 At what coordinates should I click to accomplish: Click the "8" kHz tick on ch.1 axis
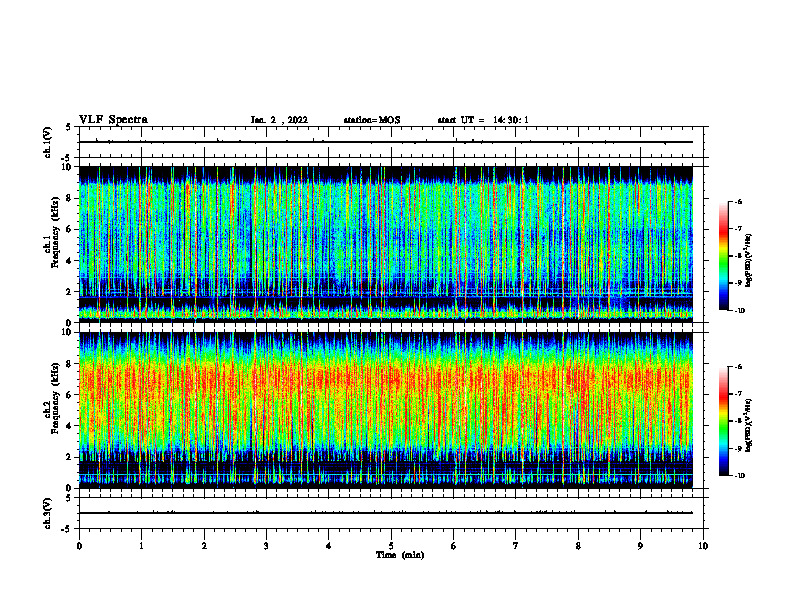[69, 198]
